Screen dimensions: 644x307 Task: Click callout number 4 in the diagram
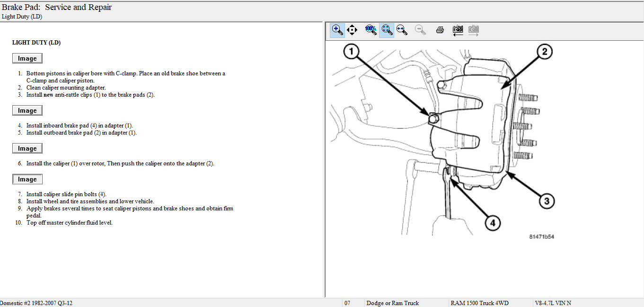click(492, 223)
